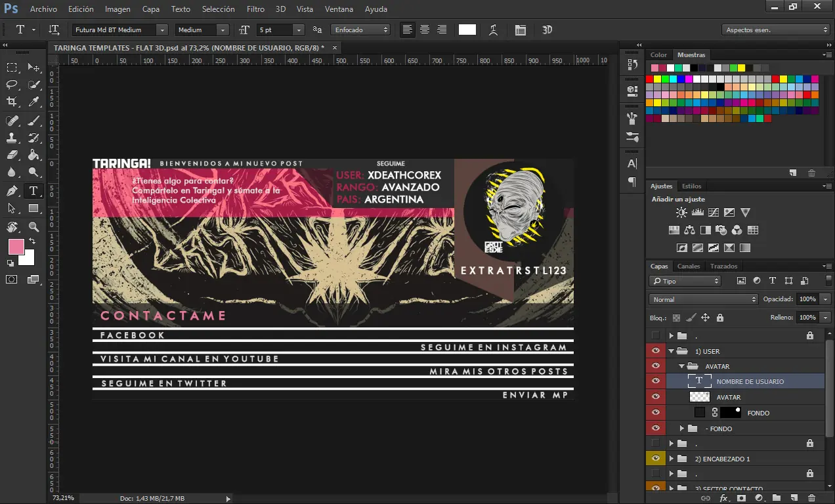Select the Hand tool
Viewport: 835px width, 504px height.
click(x=12, y=227)
